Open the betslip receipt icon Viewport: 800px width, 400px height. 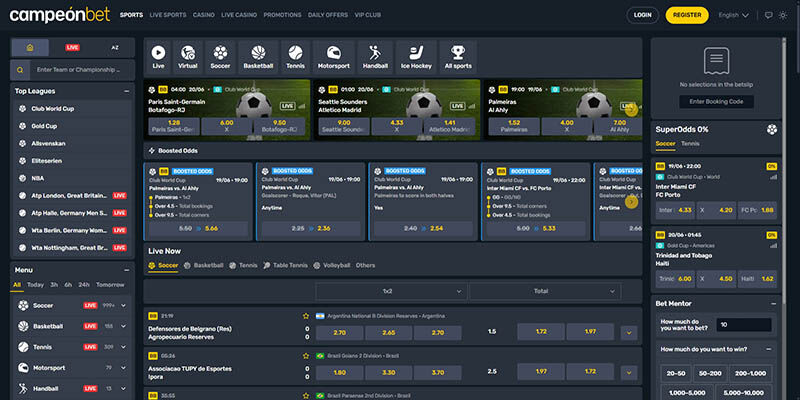(716, 61)
